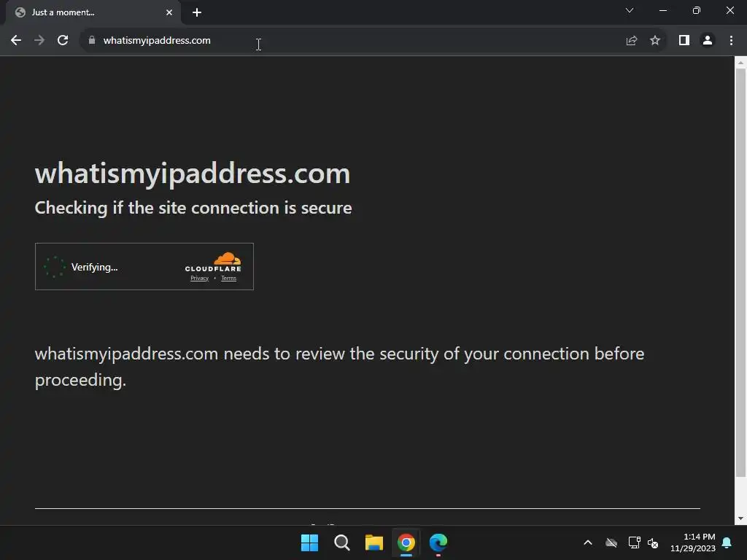Open network settings from tray icon

(x=634, y=542)
